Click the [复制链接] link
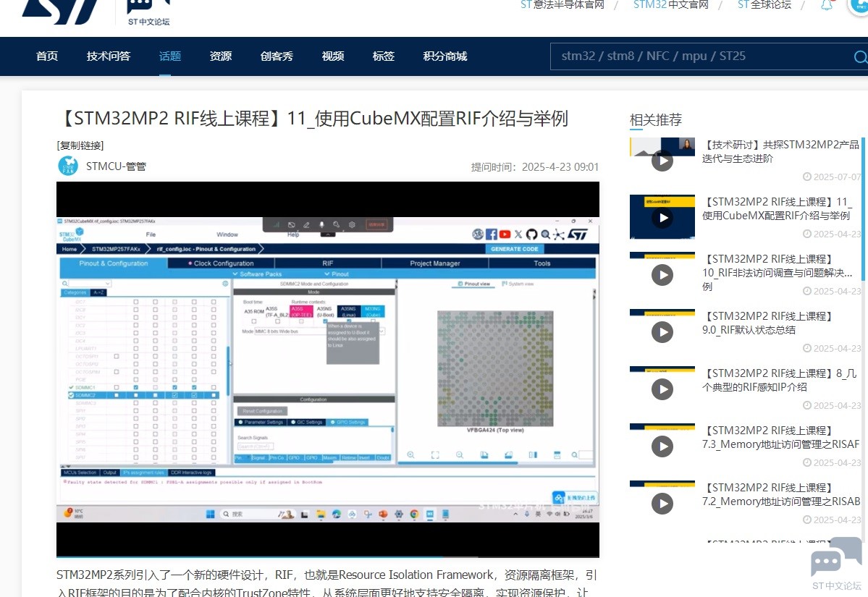Image resolution: width=868 pixels, height=597 pixels. (80, 145)
